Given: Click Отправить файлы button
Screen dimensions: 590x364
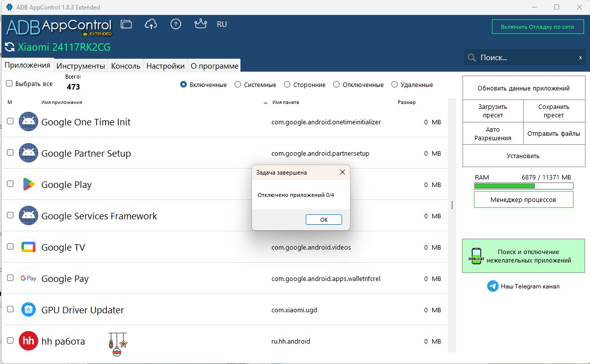Looking at the screenshot, I should tap(554, 133).
